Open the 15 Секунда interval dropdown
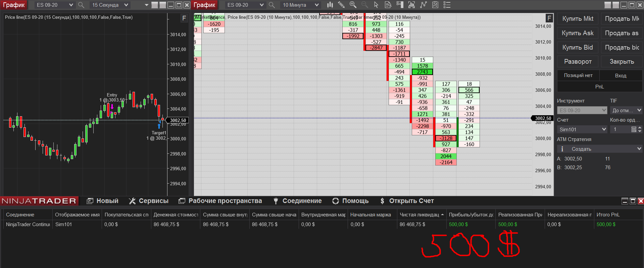Image resolution: width=644 pixels, height=268 pixels. click(110, 5)
